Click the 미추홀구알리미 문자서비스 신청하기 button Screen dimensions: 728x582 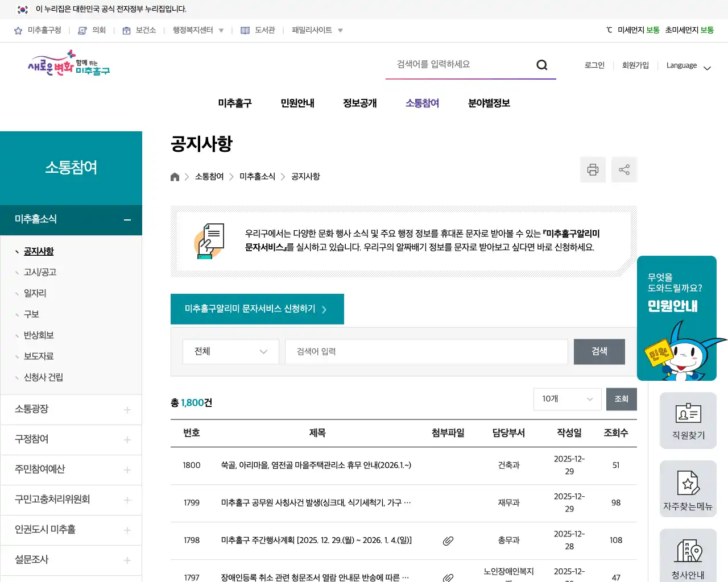[257, 309]
